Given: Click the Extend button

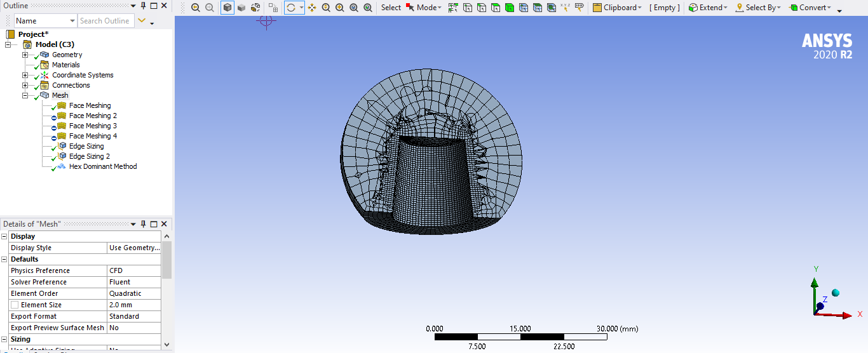Looking at the screenshot, I should [x=707, y=8].
